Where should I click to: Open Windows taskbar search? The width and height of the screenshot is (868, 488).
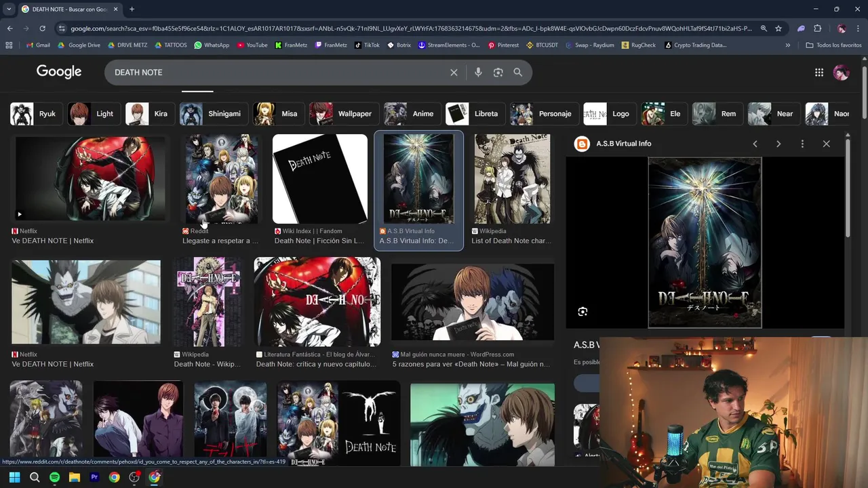click(x=35, y=477)
